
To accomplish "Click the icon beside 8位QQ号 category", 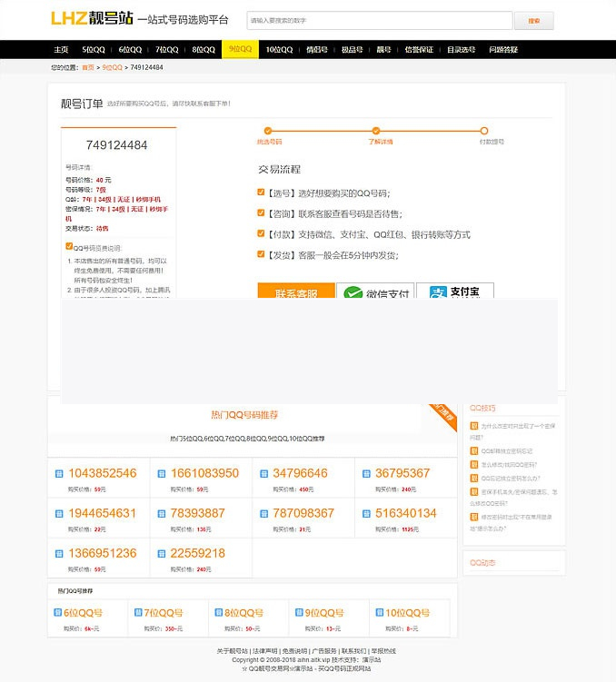I will pos(216,613).
